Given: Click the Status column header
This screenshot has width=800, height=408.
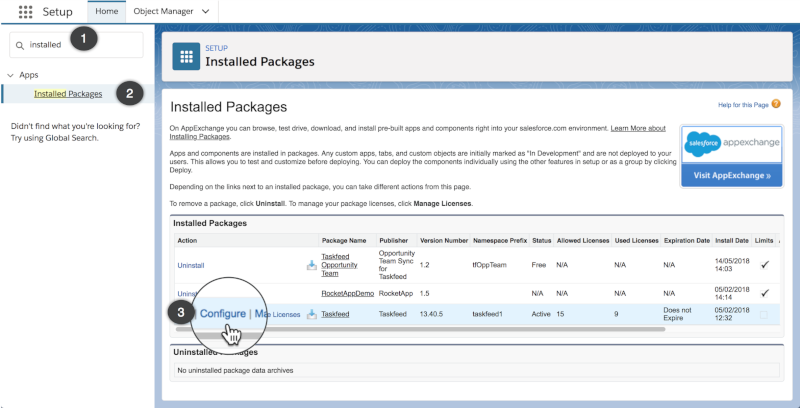Looking at the screenshot, I should pyautogui.click(x=542, y=240).
